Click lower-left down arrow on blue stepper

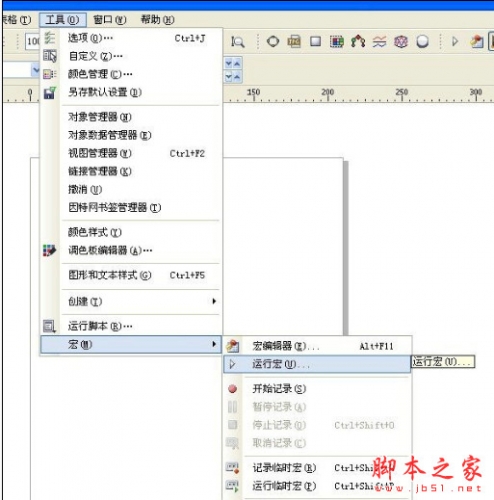[x=229, y=77]
